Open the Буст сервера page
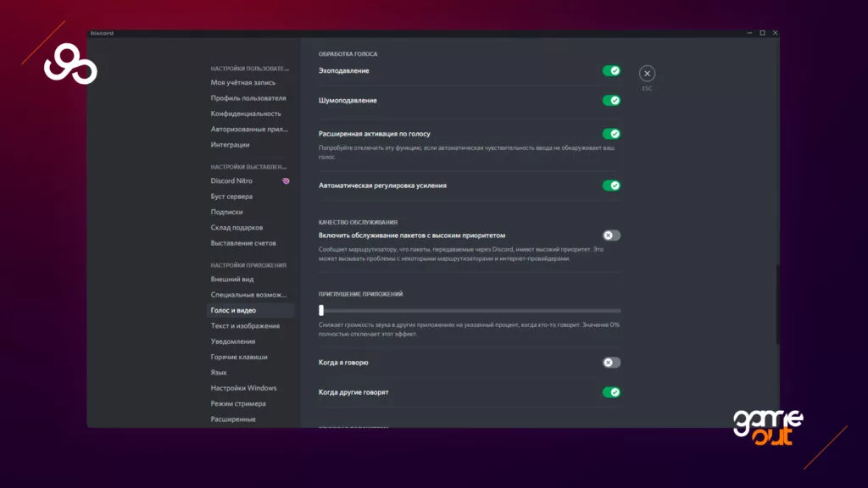Screen dimensions: 868x488 point(231,197)
